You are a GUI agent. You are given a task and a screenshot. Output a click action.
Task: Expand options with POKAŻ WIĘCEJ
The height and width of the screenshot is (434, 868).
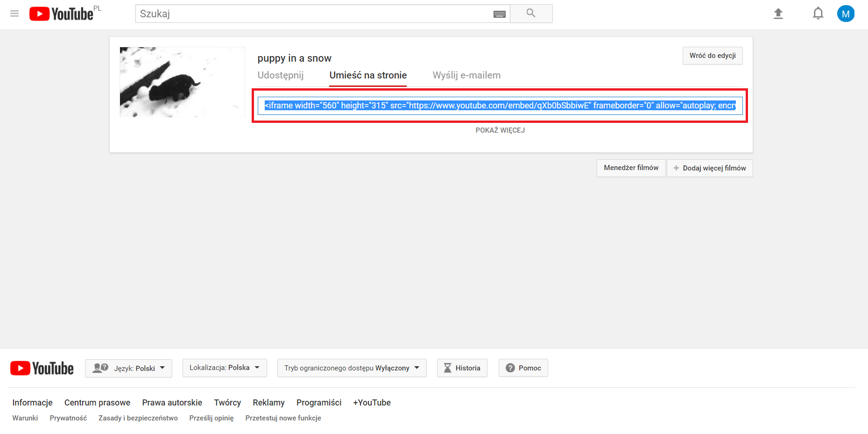point(500,130)
